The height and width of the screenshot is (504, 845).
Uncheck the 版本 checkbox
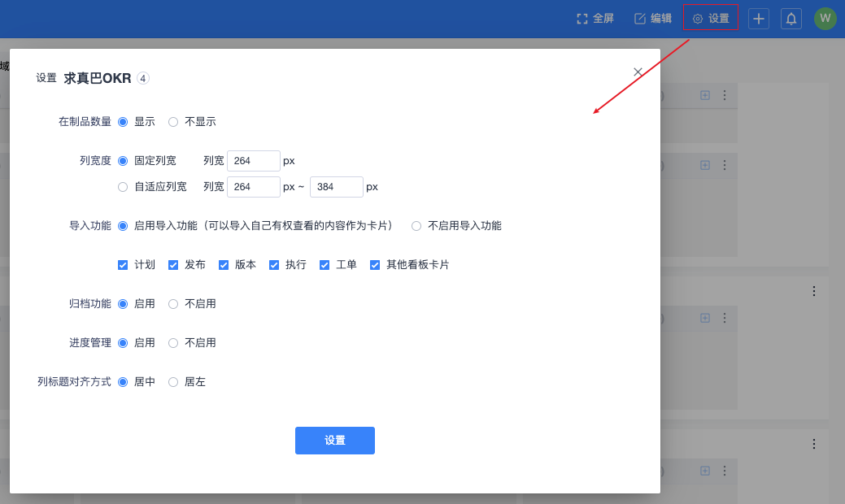point(224,265)
